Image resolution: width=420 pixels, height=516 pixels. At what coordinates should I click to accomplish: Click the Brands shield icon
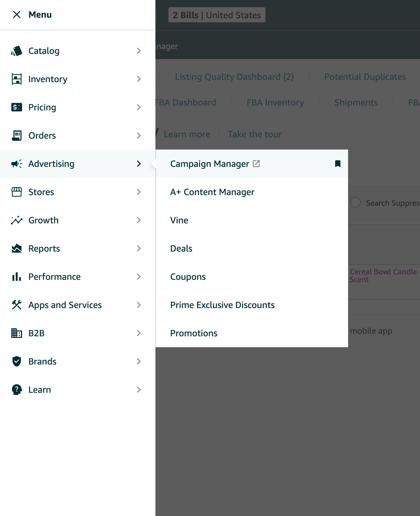click(x=17, y=361)
